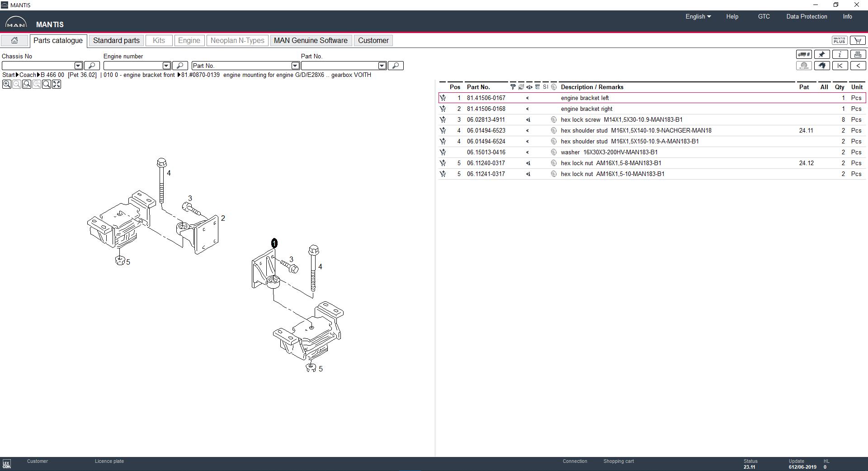Open the Help menu
Screen dimensions: 868x471
[732, 16]
